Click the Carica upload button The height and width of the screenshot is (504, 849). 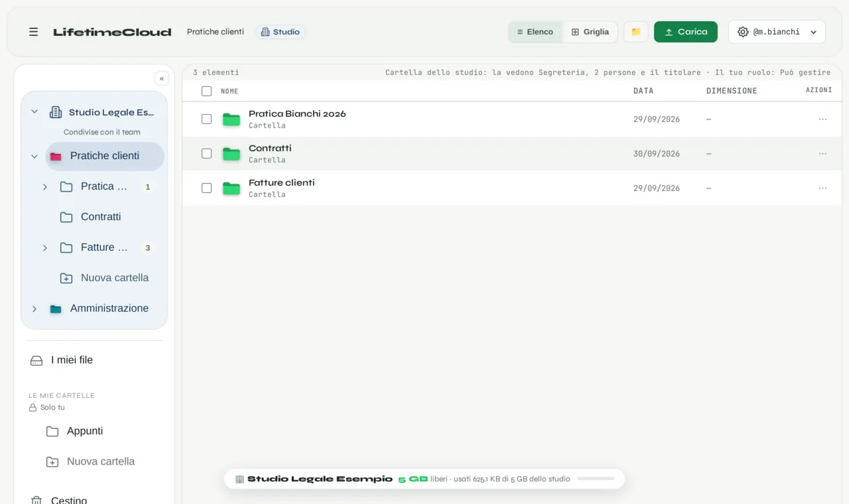tap(686, 32)
